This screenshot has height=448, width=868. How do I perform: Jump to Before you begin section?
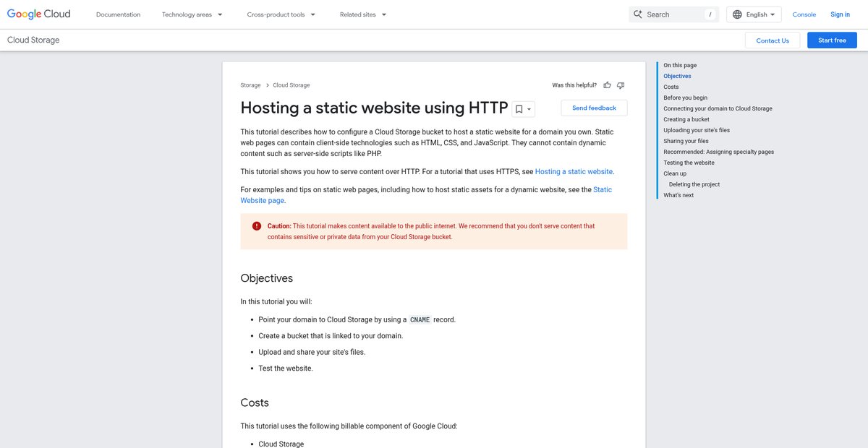click(686, 98)
